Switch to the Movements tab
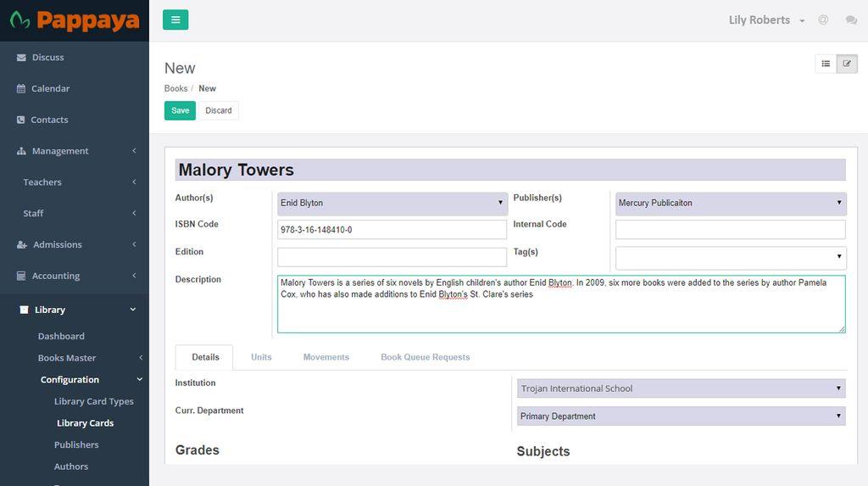 point(326,357)
